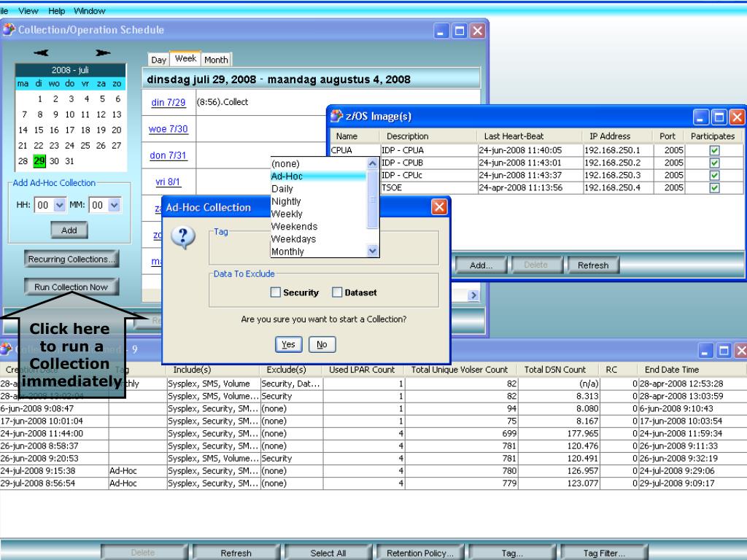The width and height of the screenshot is (747, 560).
Task: Click Add... in z/OS Image(s) window
Action: click(481, 265)
